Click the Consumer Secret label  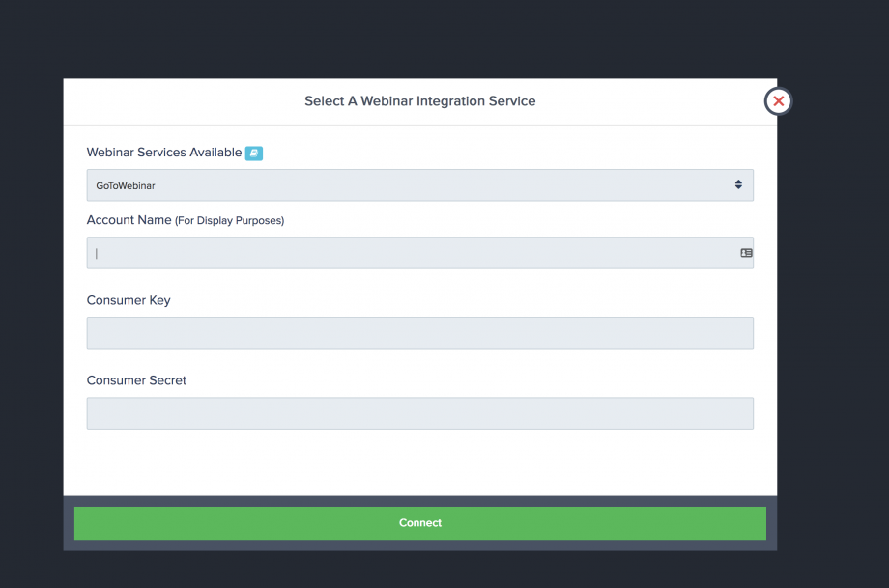click(136, 380)
